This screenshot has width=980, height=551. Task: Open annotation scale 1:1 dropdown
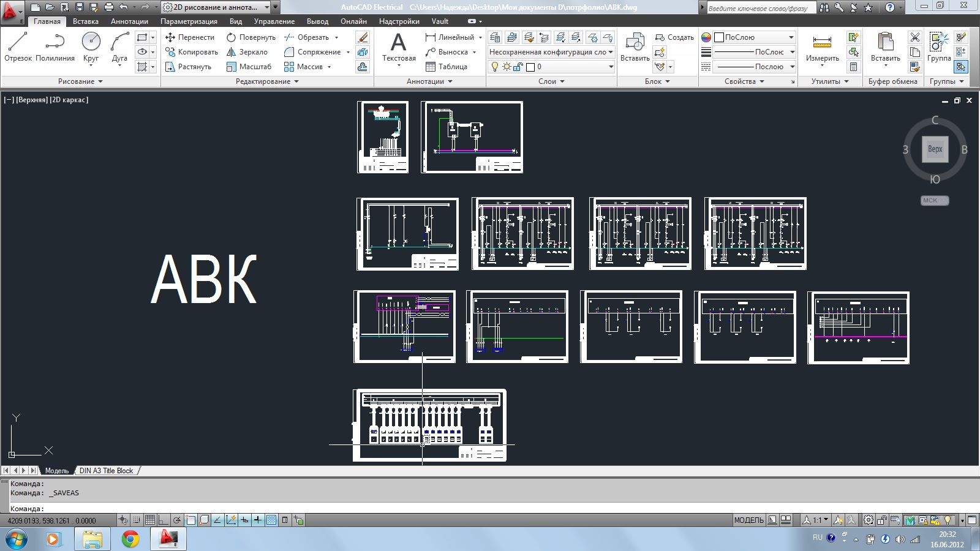tap(816, 520)
